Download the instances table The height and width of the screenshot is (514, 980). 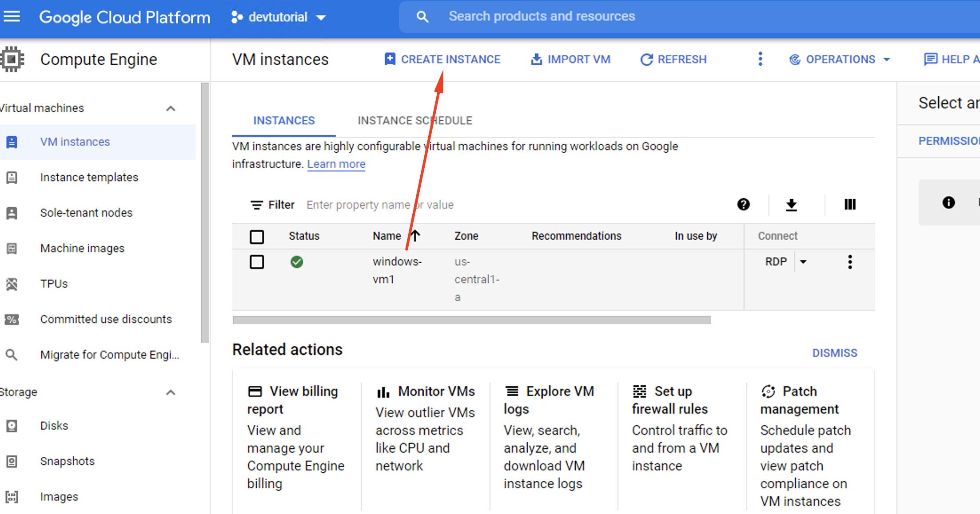click(791, 205)
